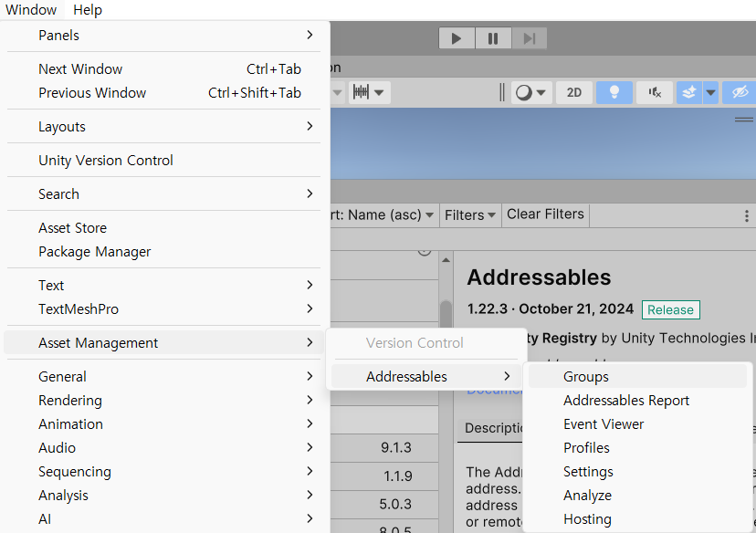Screen dimensions: 756x533
Task: Click the Release tag label
Action: pyautogui.click(x=671, y=310)
